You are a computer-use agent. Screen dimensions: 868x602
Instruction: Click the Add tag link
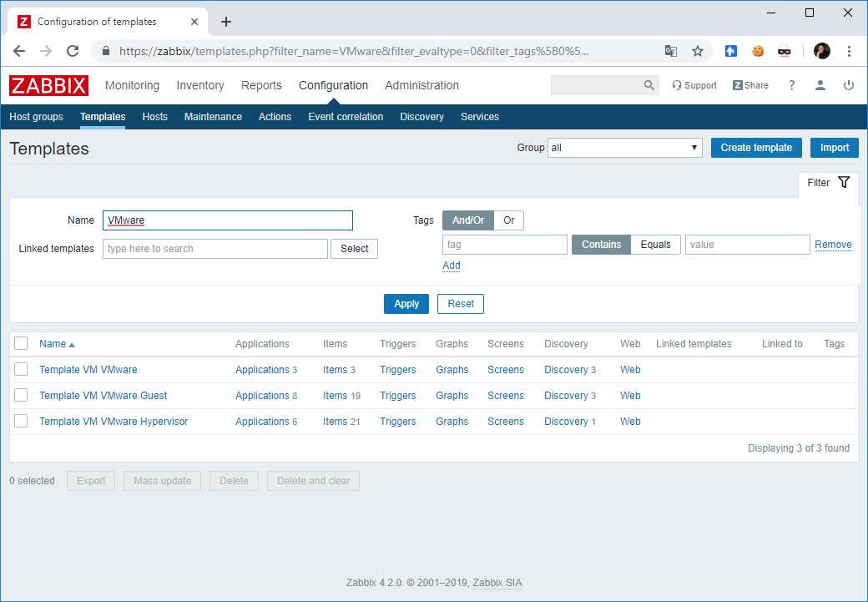click(452, 266)
